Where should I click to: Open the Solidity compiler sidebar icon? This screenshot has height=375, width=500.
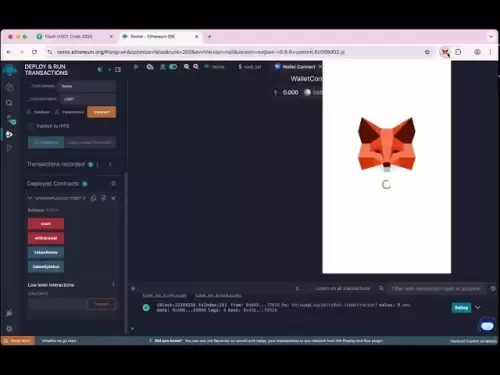click(11, 120)
